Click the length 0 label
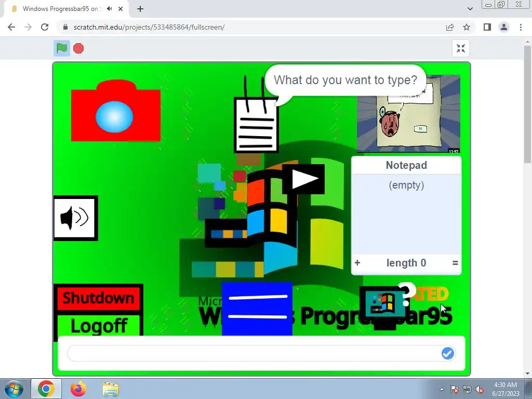532x399 pixels. [406, 263]
